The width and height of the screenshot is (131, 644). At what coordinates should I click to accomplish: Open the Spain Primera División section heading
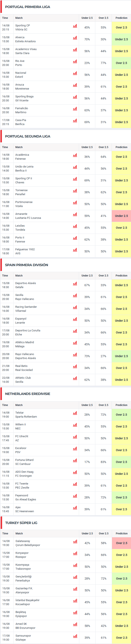pos(26,265)
